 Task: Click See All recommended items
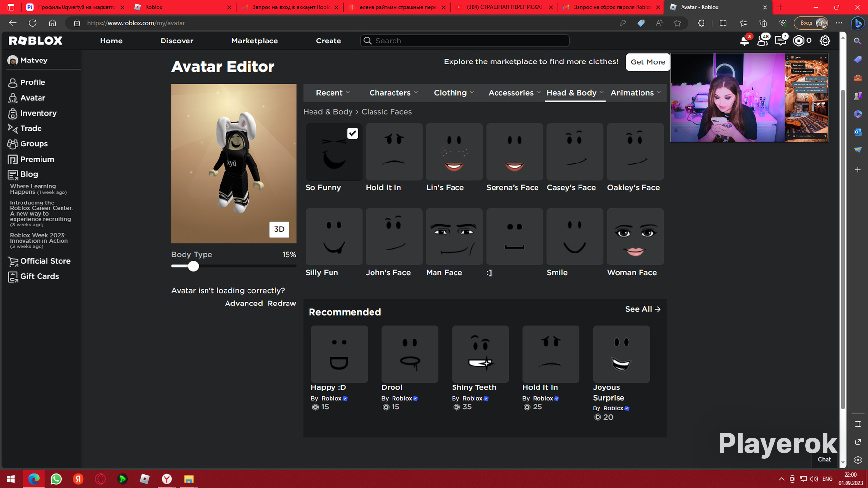point(643,309)
